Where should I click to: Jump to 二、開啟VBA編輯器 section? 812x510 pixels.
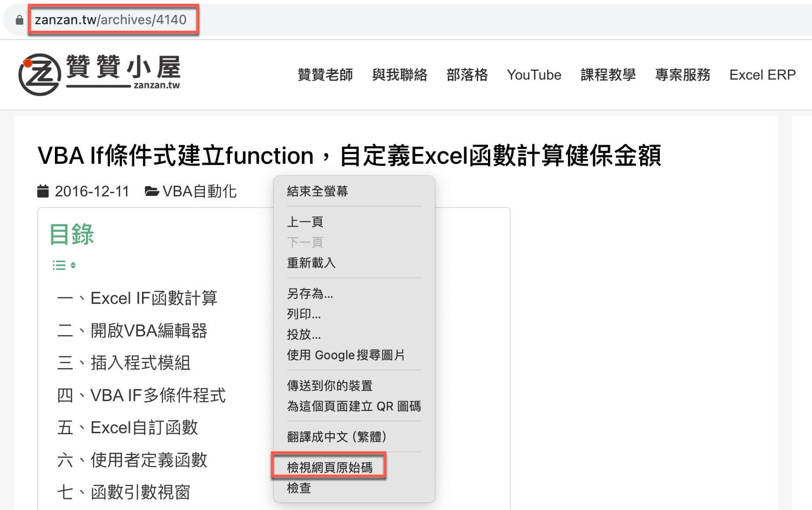point(132,331)
